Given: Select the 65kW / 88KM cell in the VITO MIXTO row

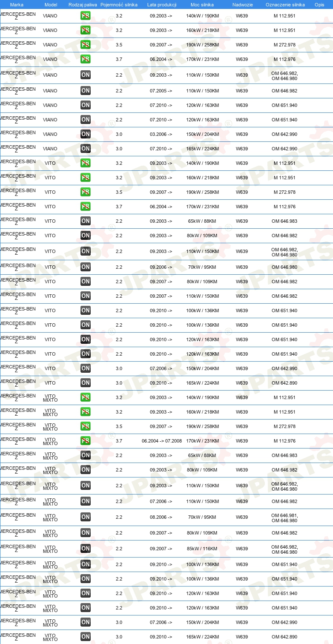Looking at the screenshot, I should tap(203, 455).
